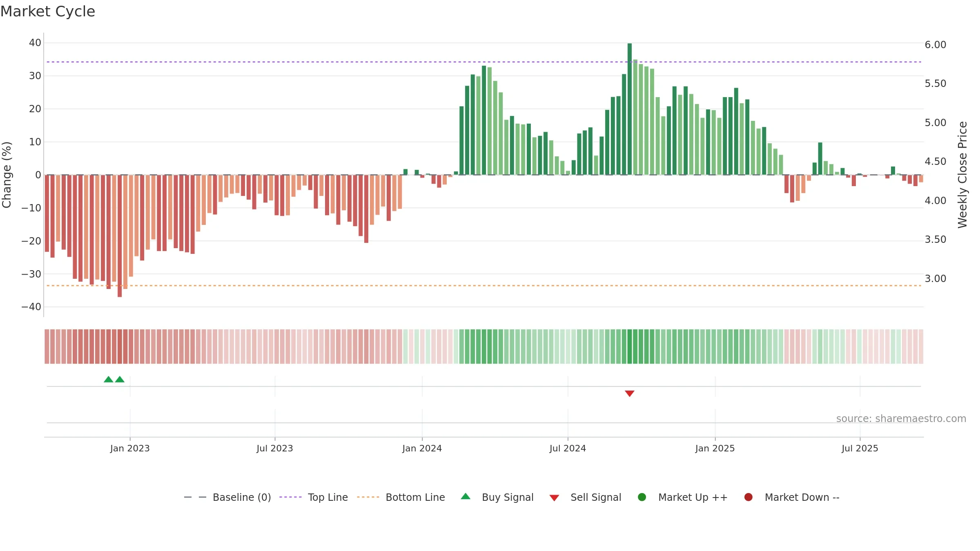
Task: Click the Bottom Line orange dotted legend swatch
Action: [368, 497]
